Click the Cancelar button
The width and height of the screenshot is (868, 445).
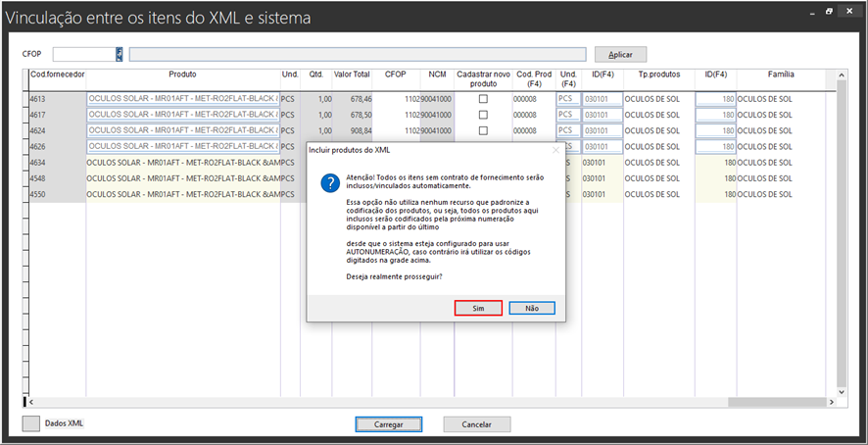476,424
